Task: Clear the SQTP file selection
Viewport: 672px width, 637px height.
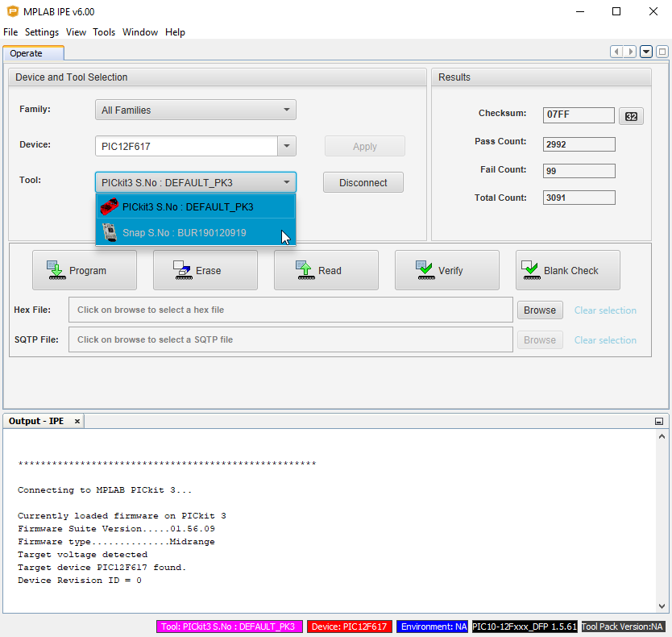Action: coord(605,340)
